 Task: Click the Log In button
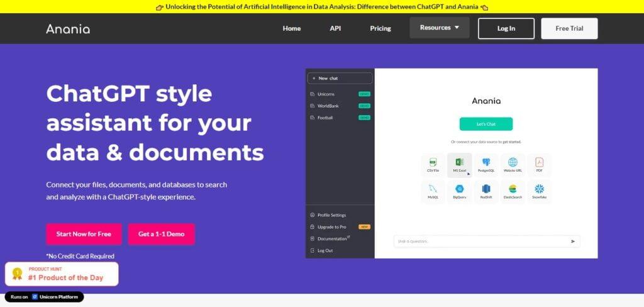[506, 28]
